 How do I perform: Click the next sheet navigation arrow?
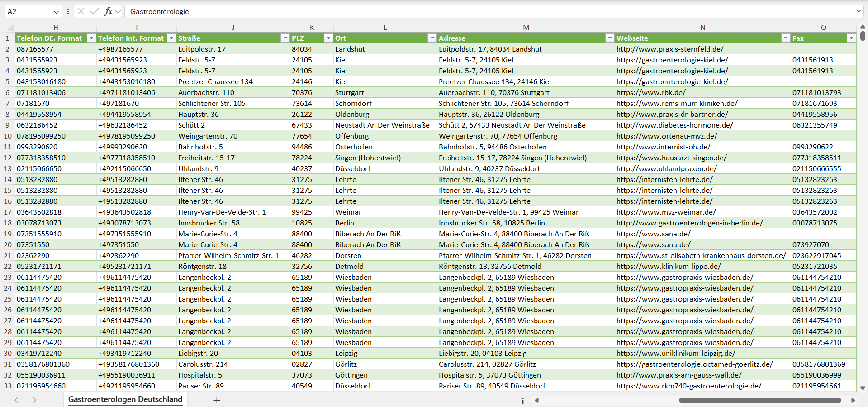coord(34,400)
